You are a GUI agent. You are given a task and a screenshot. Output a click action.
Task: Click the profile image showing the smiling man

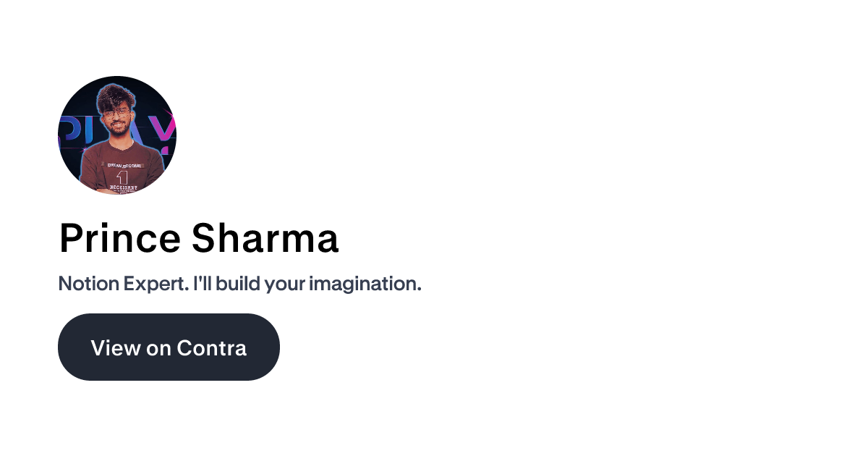coord(117,134)
